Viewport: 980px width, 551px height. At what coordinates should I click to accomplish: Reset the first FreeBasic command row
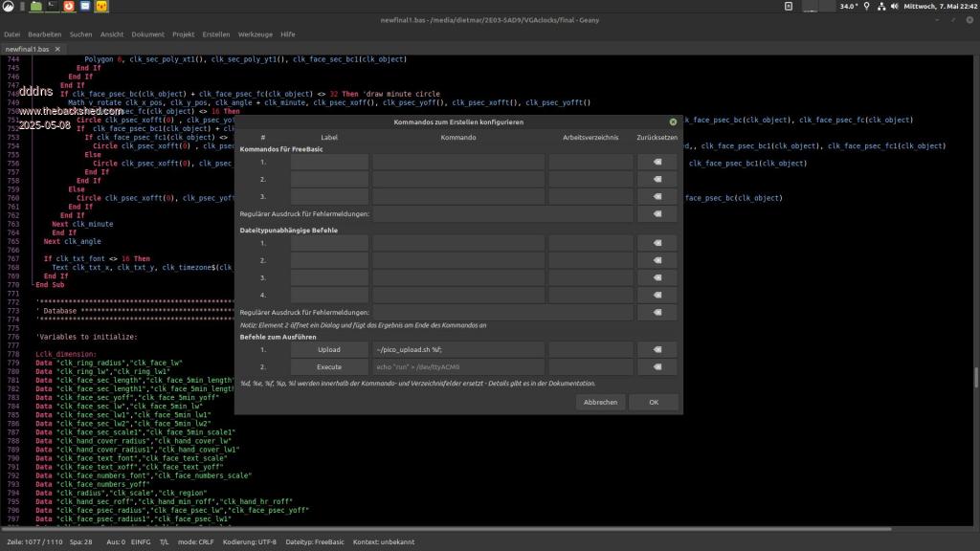point(657,163)
